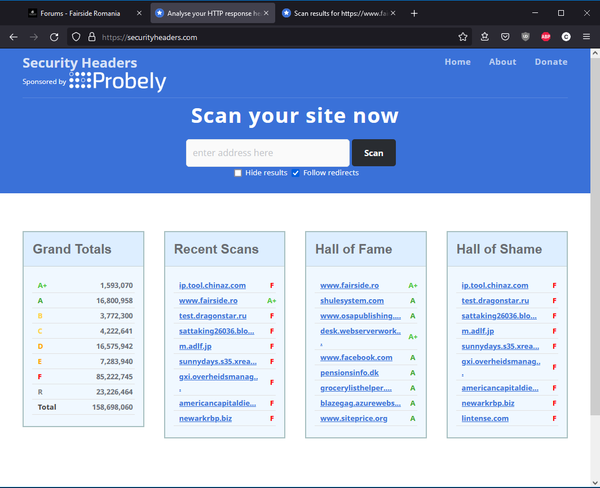Screen dimensions: 600x488
Task: Bookmark this page with the star icon
Action: [463, 37]
